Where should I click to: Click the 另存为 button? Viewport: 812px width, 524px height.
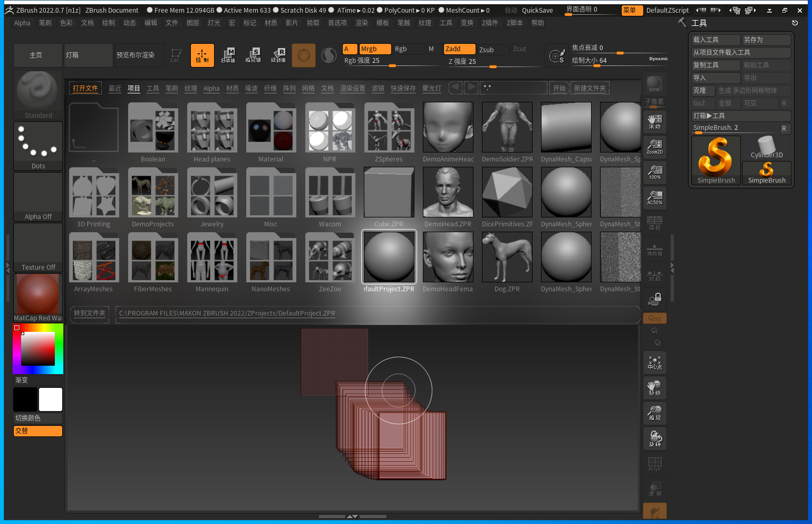(x=767, y=40)
